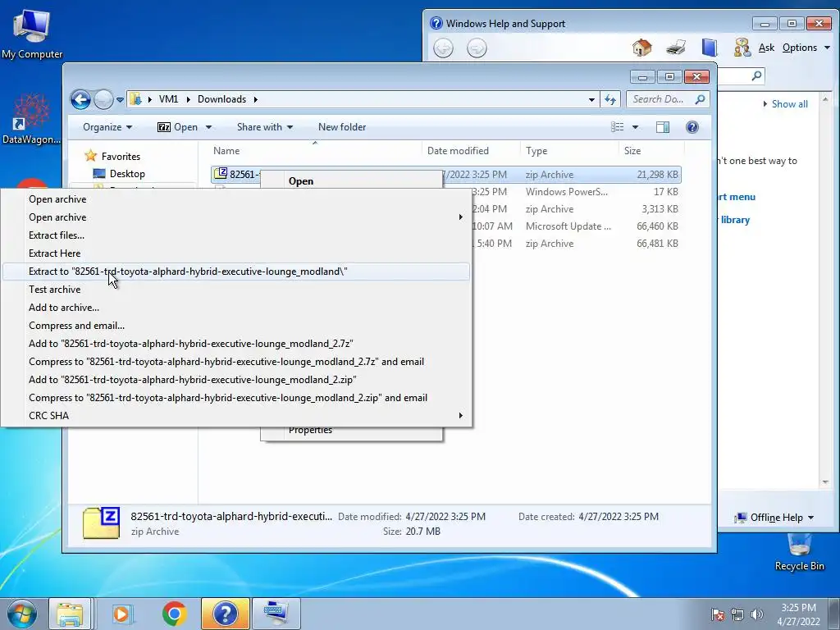This screenshot has height=630, width=840.
Task: Click the Explorer back arrow button
Action: (80, 99)
